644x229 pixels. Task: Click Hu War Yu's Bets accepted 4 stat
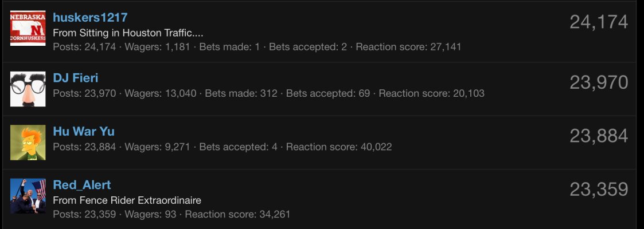pos(238,147)
